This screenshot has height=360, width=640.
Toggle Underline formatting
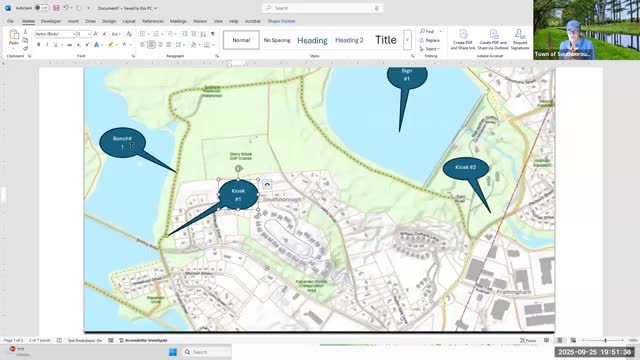click(x=56, y=44)
